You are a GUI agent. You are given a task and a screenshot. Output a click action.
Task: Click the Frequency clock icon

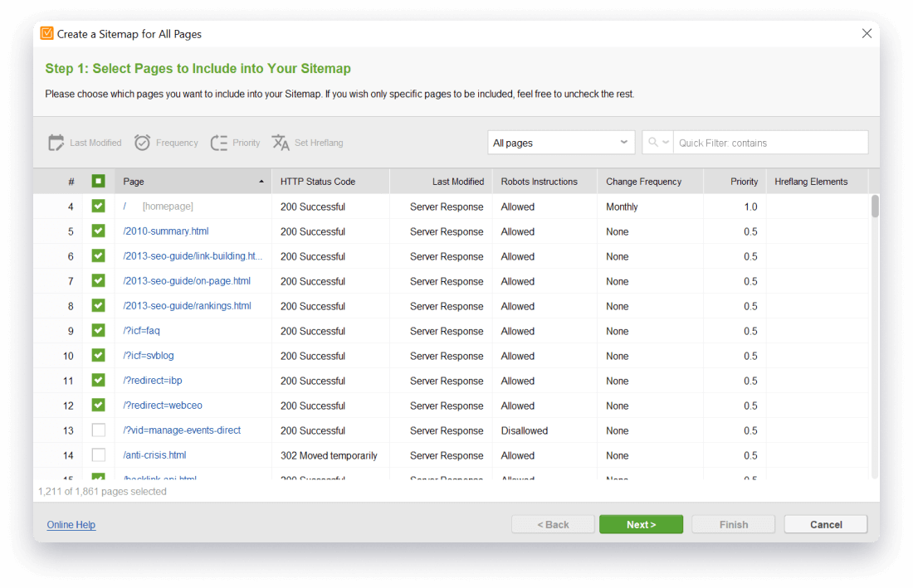pyautogui.click(x=142, y=143)
